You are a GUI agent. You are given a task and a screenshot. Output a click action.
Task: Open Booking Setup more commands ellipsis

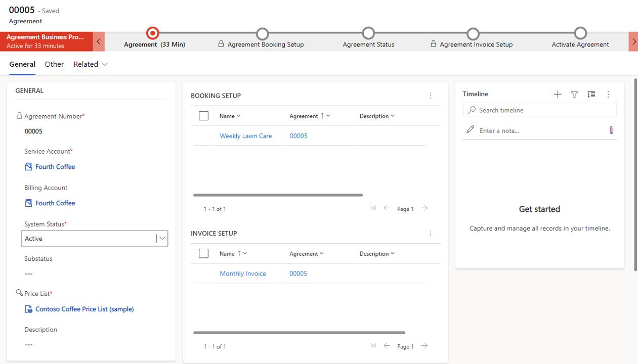tap(431, 96)
